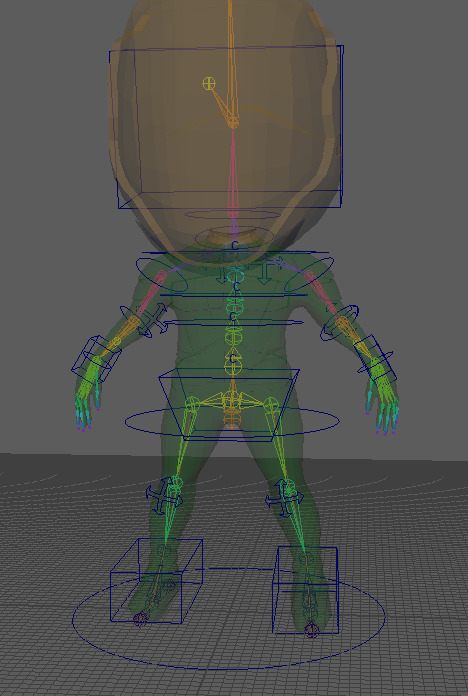Viewport: 468px width, 696px height.
Task: Select the shoulder ellipse control on viewer's right
Action: point(309,275)
